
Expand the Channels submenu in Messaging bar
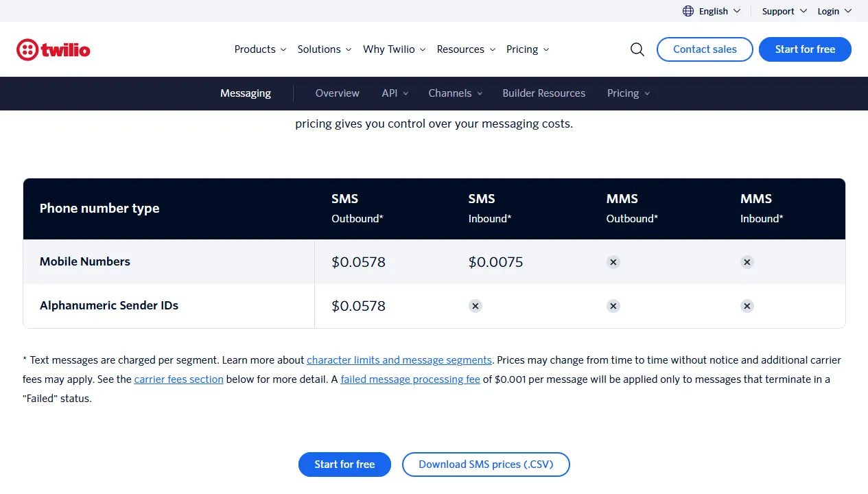click(x=456, y=93)
